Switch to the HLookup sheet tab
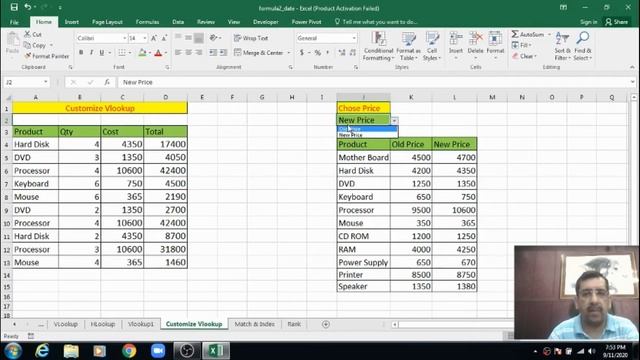This screenshot has width=640, height=360. 103,324
